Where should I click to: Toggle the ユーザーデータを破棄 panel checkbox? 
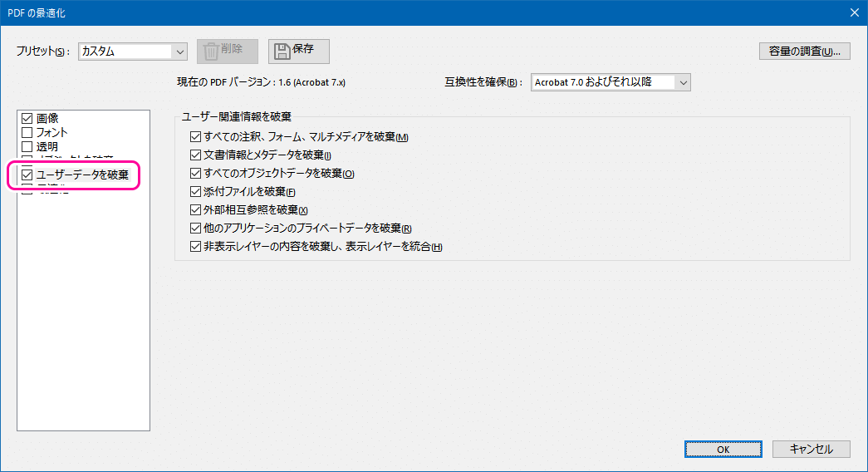pos(27,175)
